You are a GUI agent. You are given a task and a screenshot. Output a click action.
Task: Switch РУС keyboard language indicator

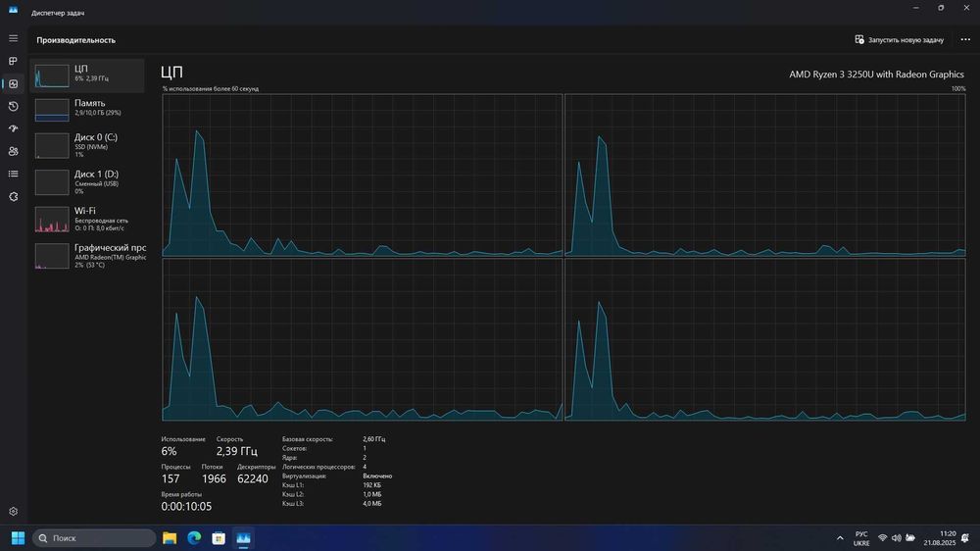click(860, 538)
